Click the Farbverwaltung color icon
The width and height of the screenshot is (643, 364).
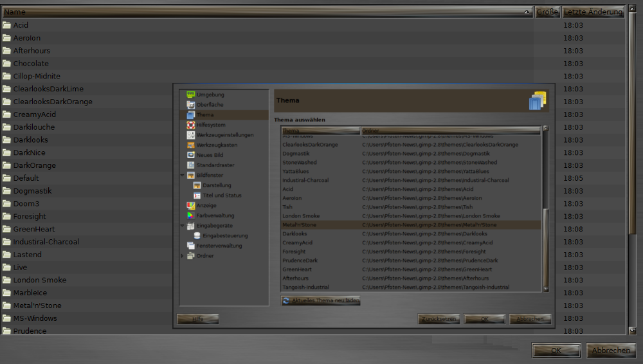[190, 215]
